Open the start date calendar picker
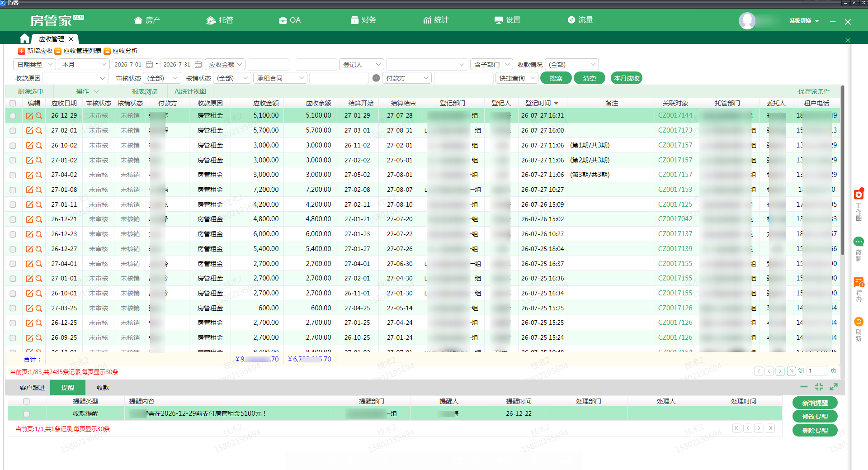The height and width of the screenshot is (470, 868). (x=149, y=65)
